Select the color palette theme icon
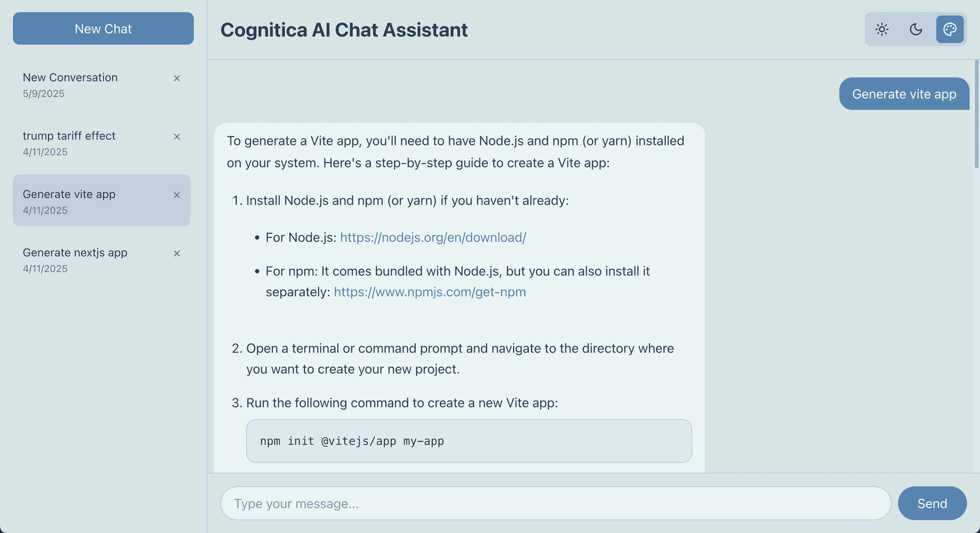The image size is (980, 533). tap(950, 29)
